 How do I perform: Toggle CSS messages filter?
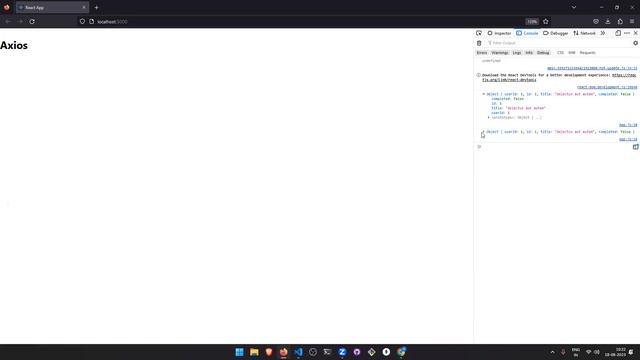560,53
